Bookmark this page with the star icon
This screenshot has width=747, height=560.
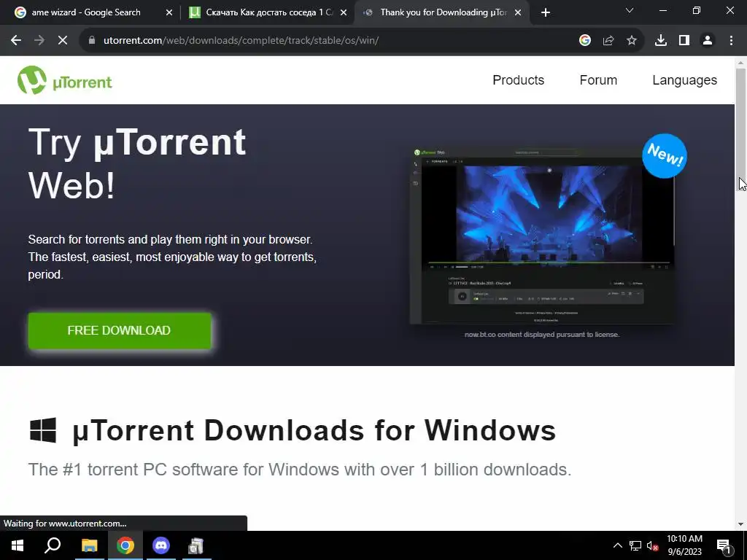pos(632,41)
